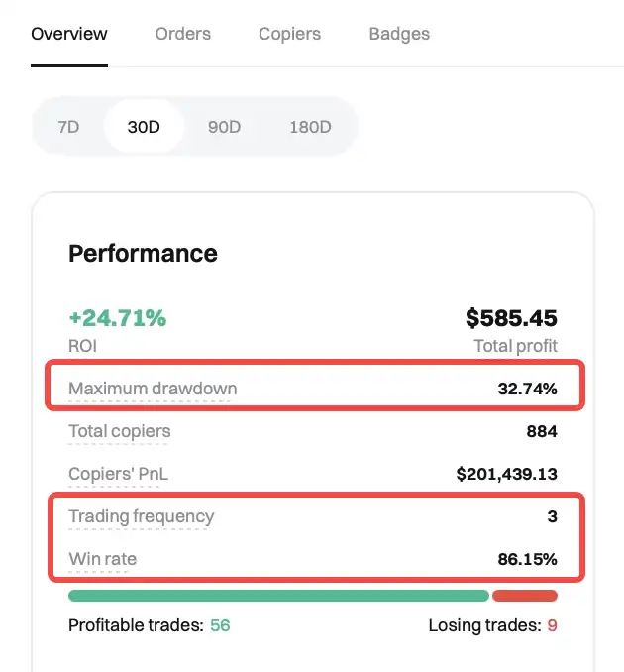Click the green profitable portion of the bar
This screenshot has height=672, width=624.
[278, 596]
